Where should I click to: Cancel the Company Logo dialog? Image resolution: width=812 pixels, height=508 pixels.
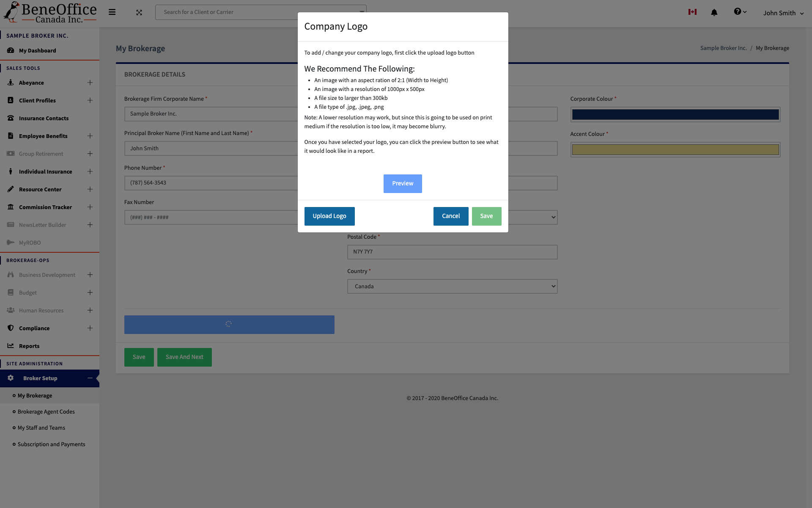tap(450, 216)
